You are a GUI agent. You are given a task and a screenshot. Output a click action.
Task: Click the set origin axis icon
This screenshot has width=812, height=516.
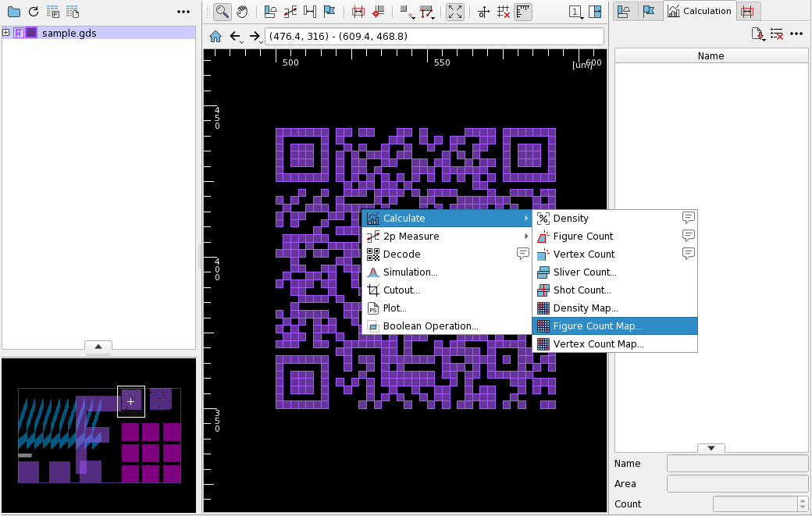(483, 12)
